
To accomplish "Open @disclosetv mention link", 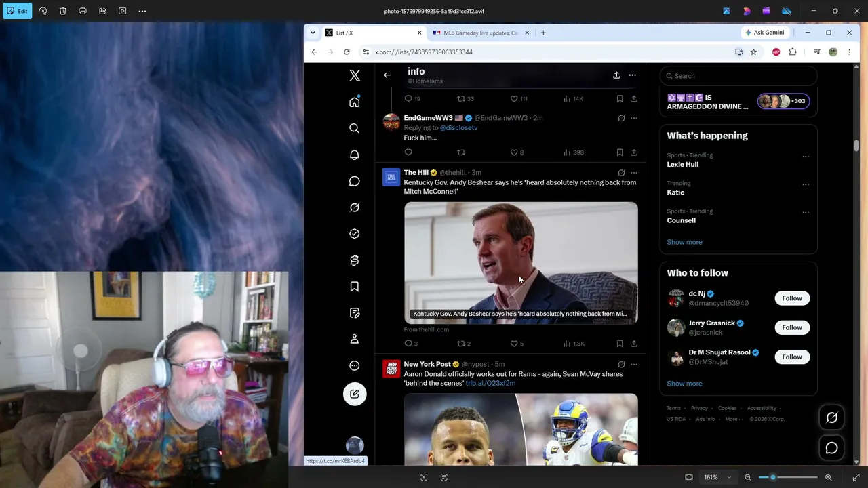I will (459, 128).
